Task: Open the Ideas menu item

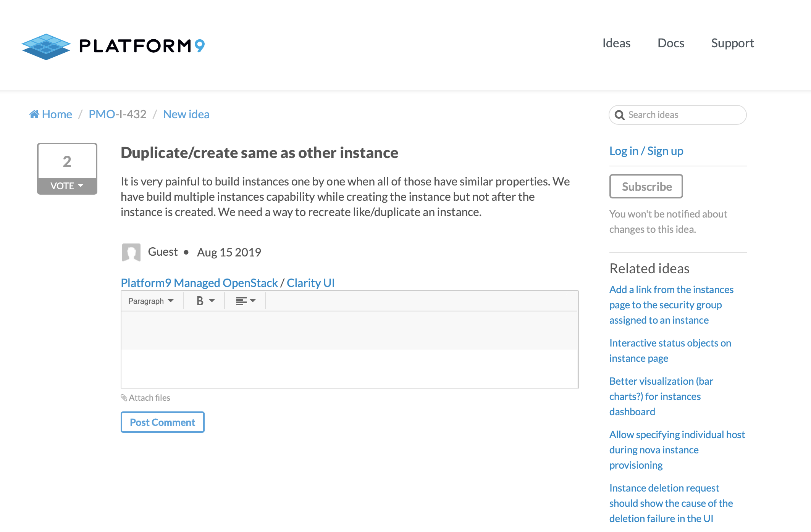Action: (616, 43)
